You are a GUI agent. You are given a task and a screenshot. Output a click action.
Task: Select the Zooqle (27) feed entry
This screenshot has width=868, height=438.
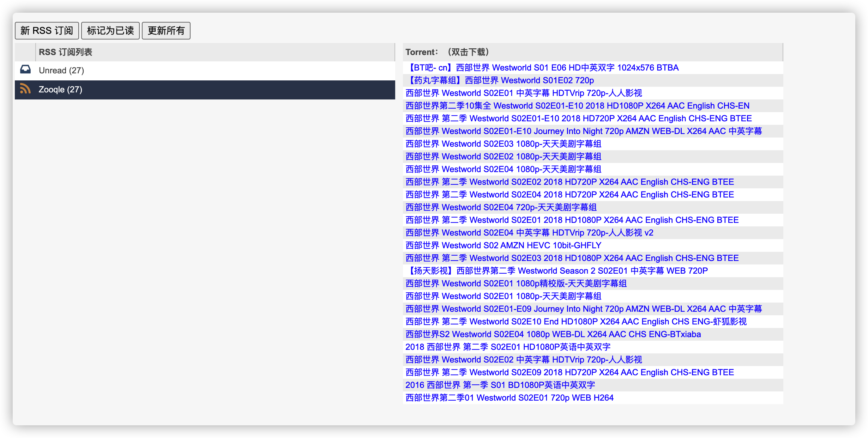[60, 90]
